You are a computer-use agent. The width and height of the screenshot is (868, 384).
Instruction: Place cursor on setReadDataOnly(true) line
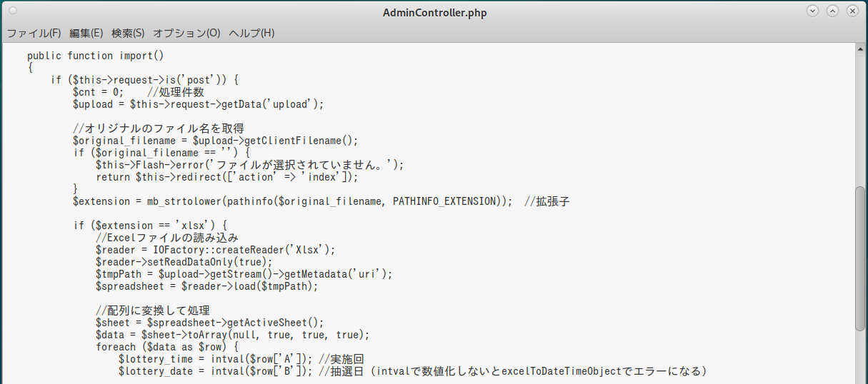pos(184,262)
